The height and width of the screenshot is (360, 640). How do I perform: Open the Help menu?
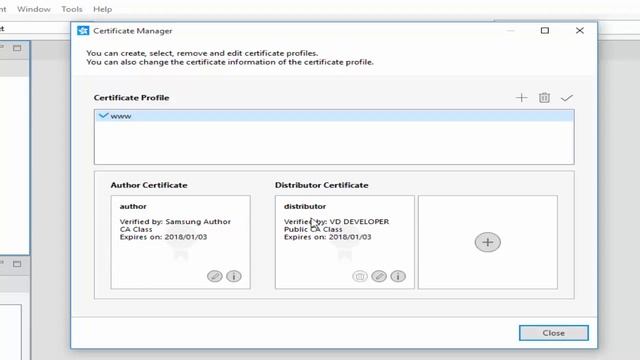pos(102,9)
